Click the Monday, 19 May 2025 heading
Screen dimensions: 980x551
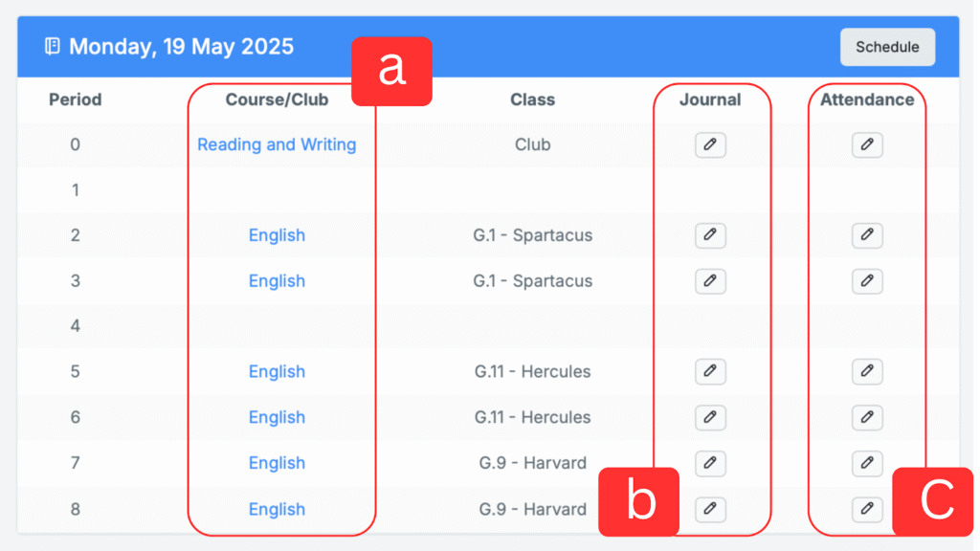(181, 46)
